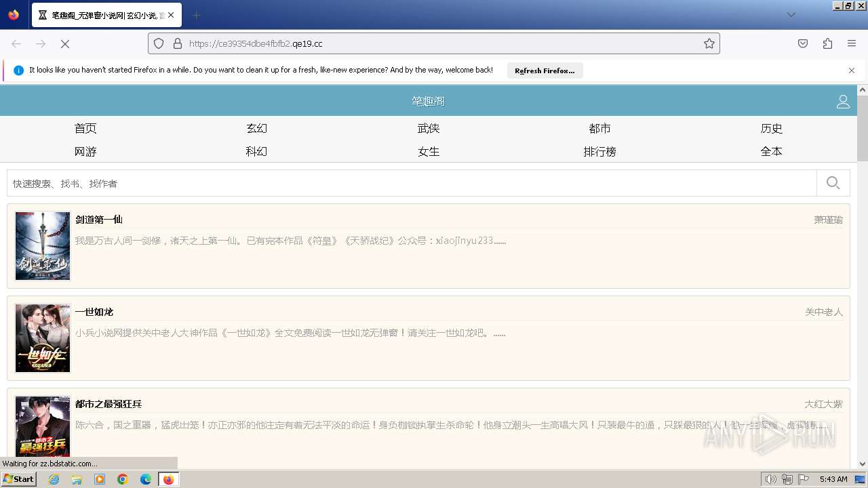Close the 笔趣阁 browser tab
Image resolution: width=868 pixels, height=488 pixels.
click(171, 15)
